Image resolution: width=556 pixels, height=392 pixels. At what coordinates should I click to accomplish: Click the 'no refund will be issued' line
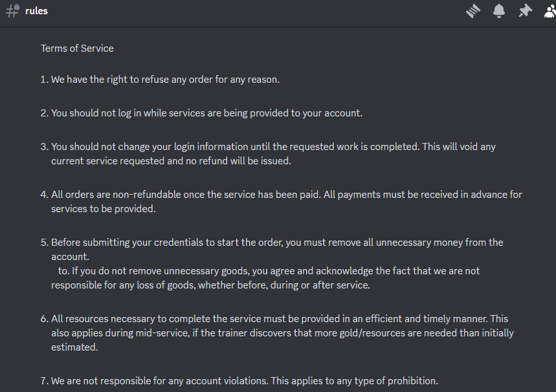coord(171,161)
